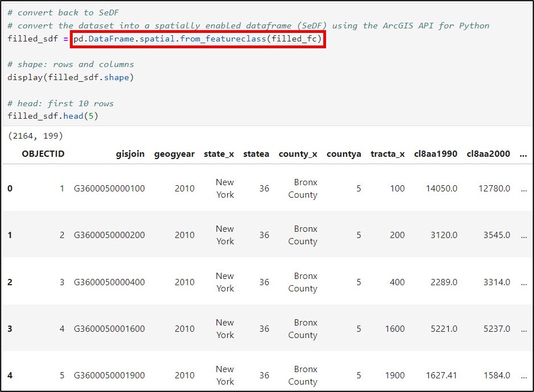Image resolution: width=534 pixels, height=392 pixels.
Task: Click the tracta_x column header
Action: coord(387,155)
